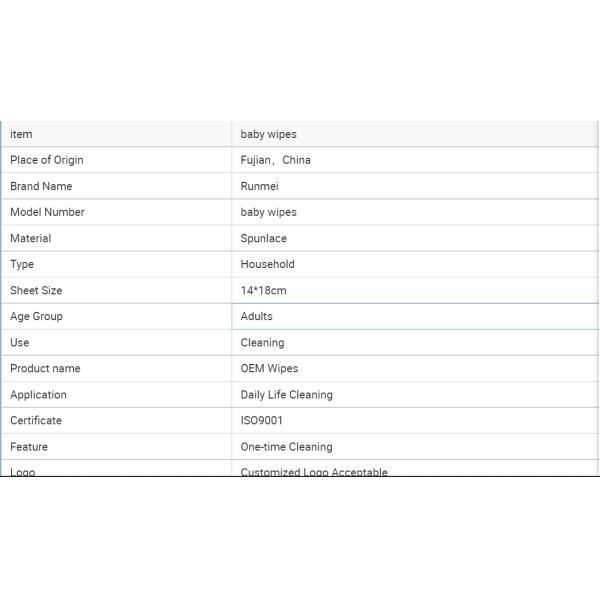
Task: Select the 'Place of Origin' label cell
Action: tap(47, 160)
